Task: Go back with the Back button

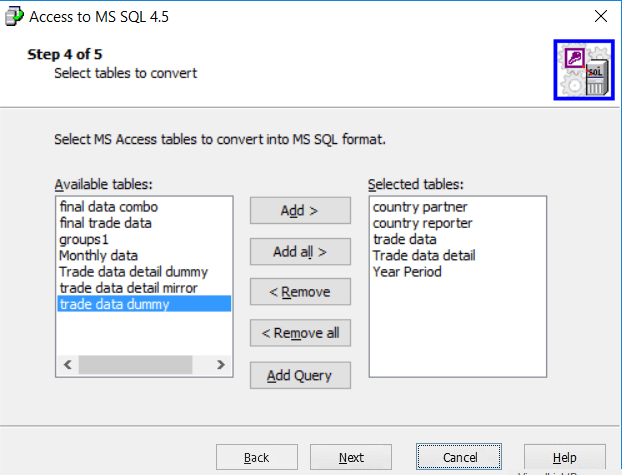Action: coord(257,458)
